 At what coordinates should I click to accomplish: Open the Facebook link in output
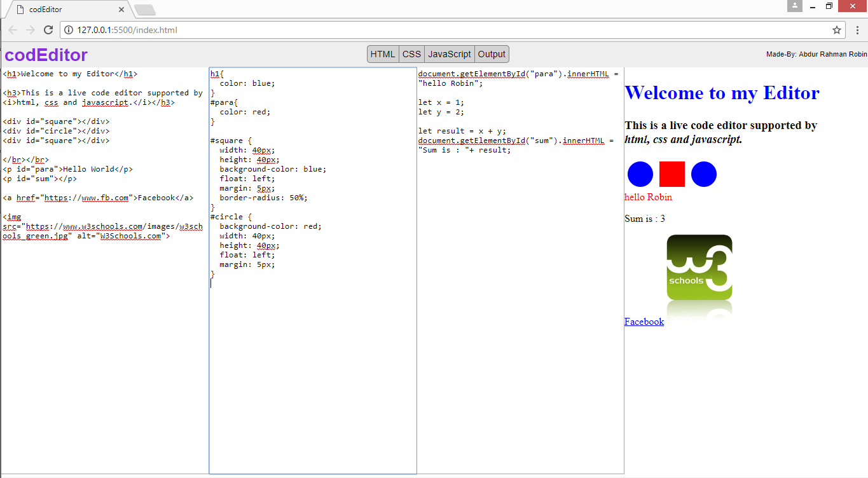click(x=644, y=322)
